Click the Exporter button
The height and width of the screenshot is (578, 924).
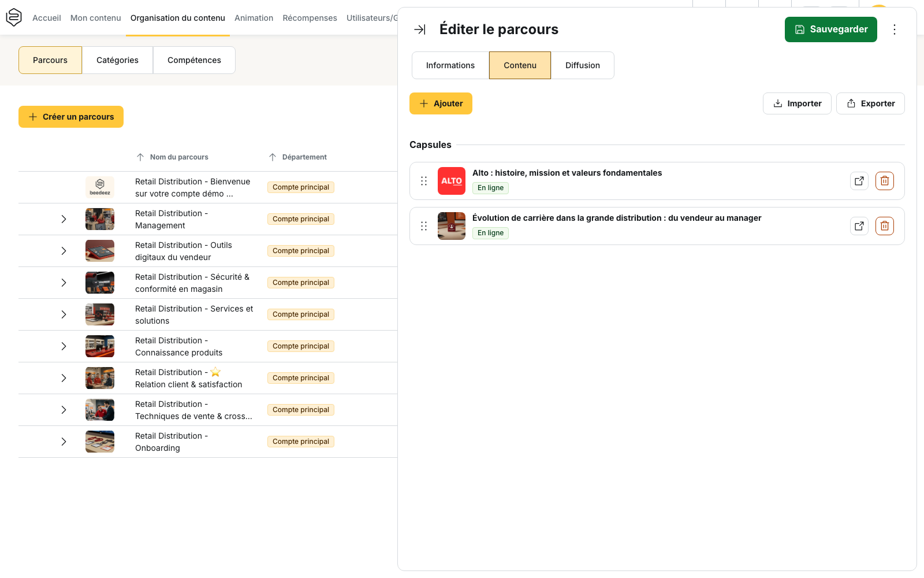[870, 103]
